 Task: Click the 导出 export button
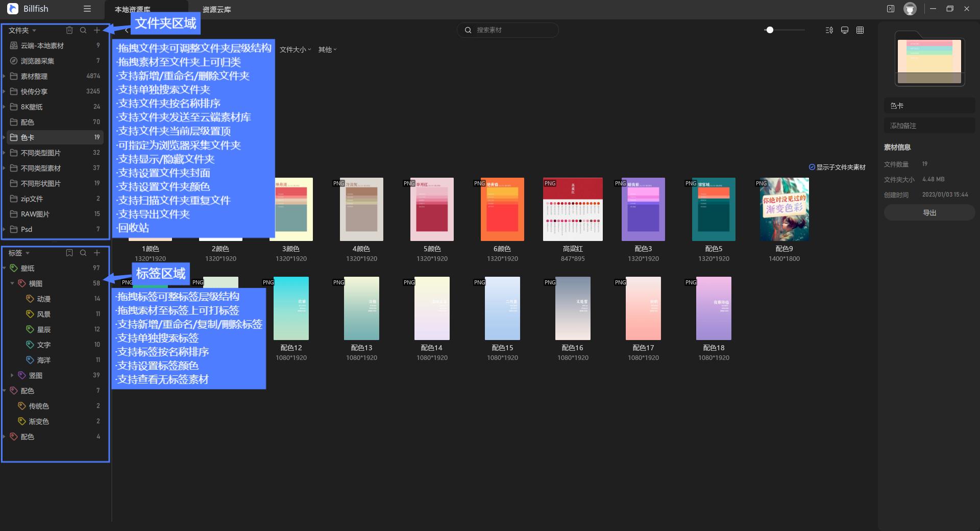(x=929, y=212)
